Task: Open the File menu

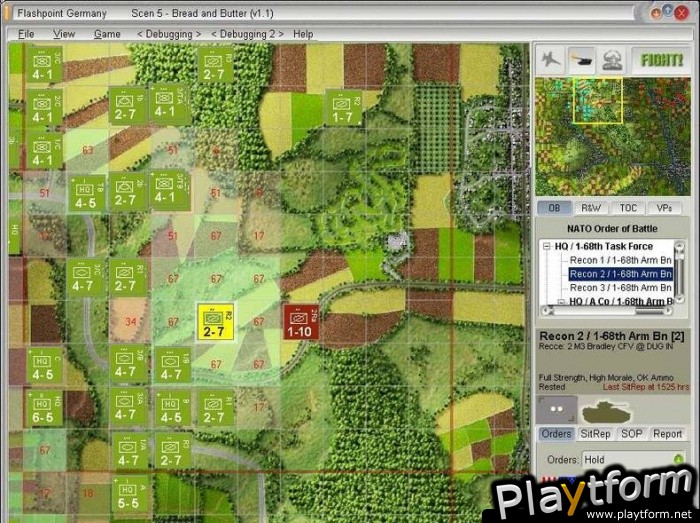Action: click(x=26, y=34)
